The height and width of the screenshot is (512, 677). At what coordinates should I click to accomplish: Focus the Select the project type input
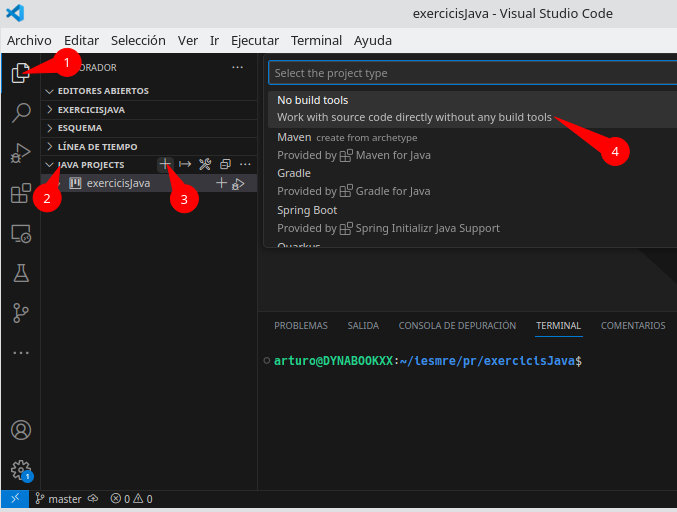click(473, 73)
